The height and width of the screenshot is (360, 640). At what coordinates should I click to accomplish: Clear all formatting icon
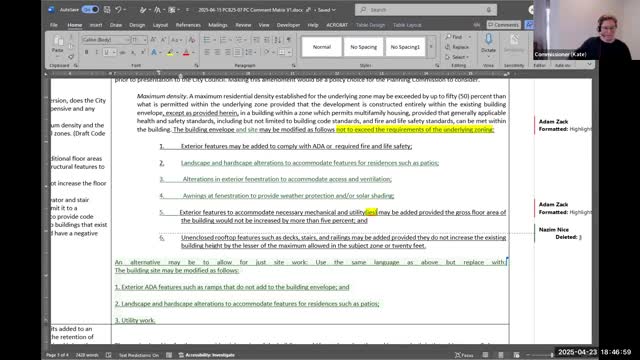tap(191, 40)
